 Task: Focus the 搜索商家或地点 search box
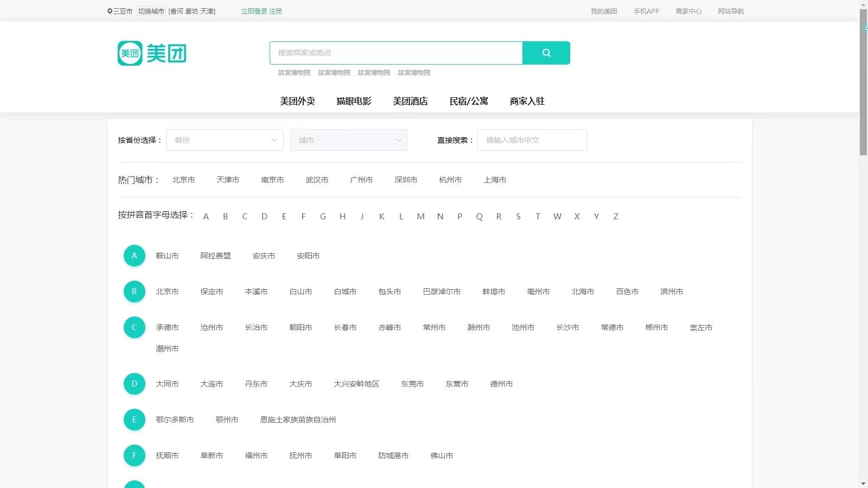click(x=396, y=53)
